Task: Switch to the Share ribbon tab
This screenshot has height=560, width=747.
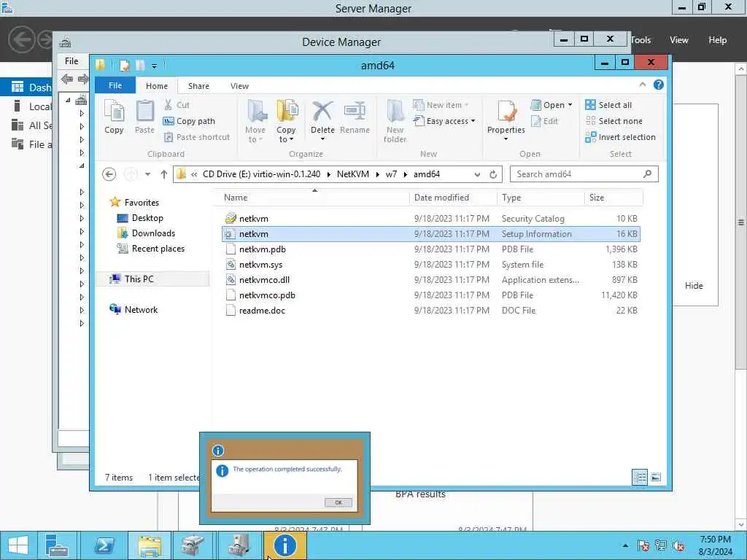Action: click(198, 86)
